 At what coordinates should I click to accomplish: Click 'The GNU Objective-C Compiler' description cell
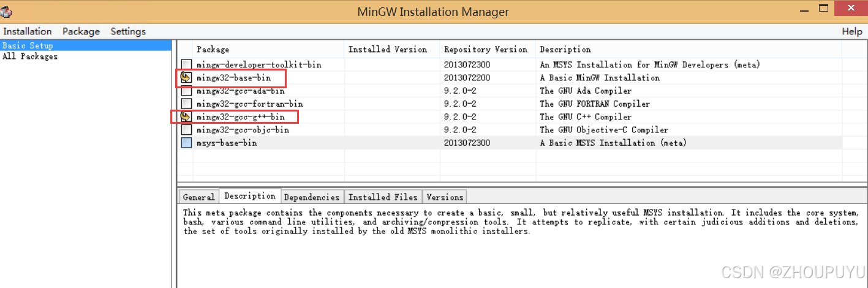click(604, 130)
